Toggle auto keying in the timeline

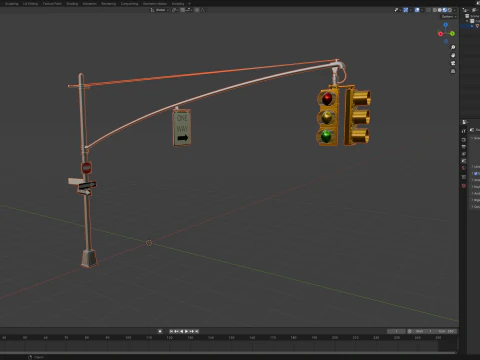coord(160,331)
